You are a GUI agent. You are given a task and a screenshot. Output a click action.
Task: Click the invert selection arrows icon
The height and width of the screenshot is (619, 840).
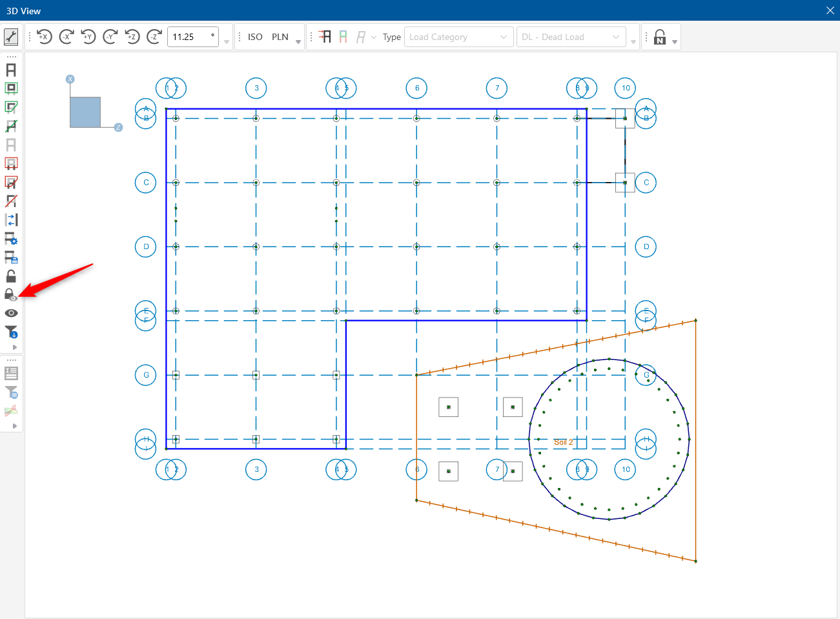click(11, 220)
